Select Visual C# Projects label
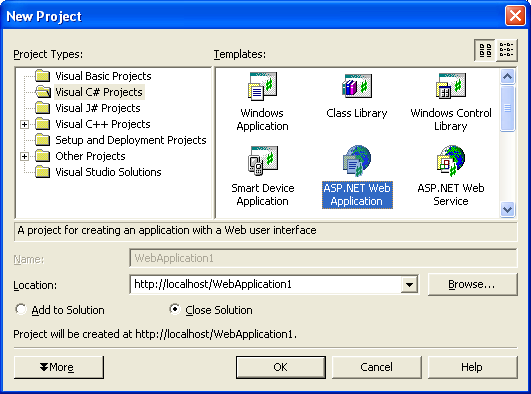The width and height of the screenshot is (531, 394). click(99, 92)
